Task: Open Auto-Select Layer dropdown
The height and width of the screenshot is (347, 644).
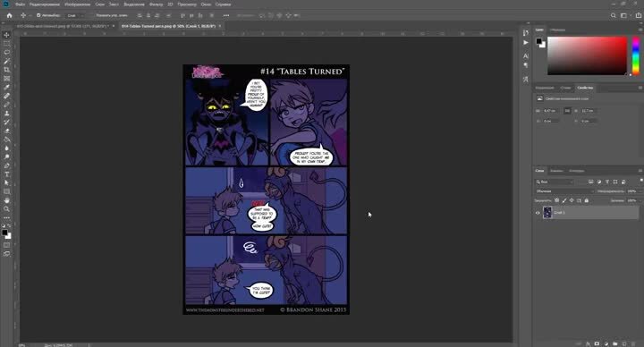Action: [74, 15]
